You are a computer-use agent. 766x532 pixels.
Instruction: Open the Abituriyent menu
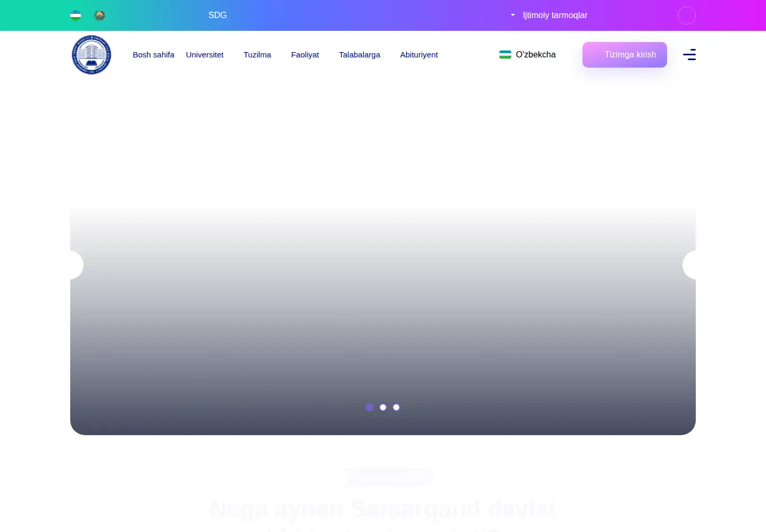click(x=419, y=55)
